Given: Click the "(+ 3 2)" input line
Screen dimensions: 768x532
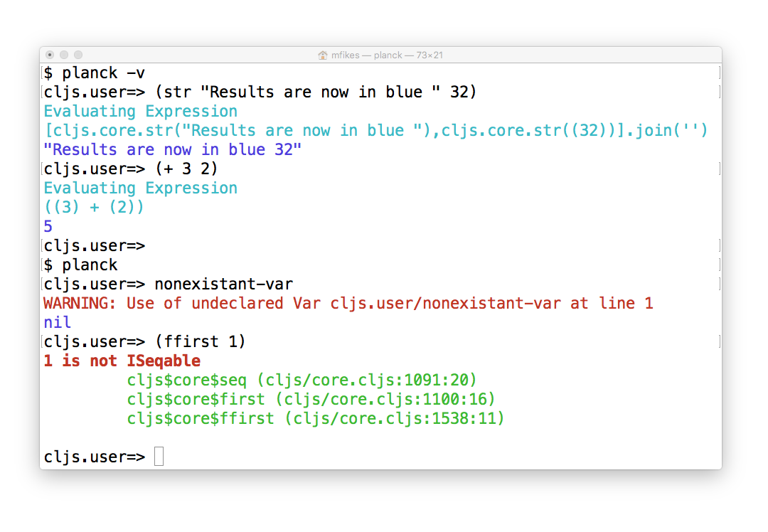Looking at the screenshot, I should [x=130, y=169].
